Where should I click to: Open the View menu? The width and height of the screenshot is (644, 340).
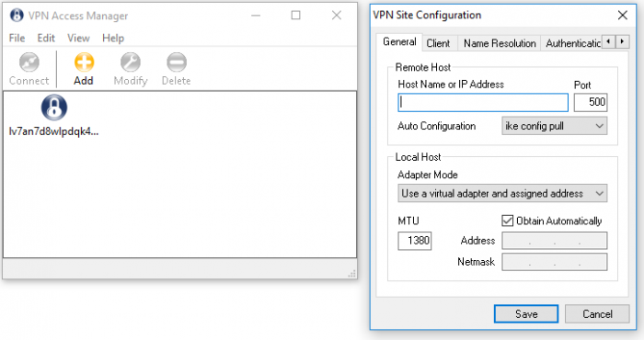[x=78, y=39]
